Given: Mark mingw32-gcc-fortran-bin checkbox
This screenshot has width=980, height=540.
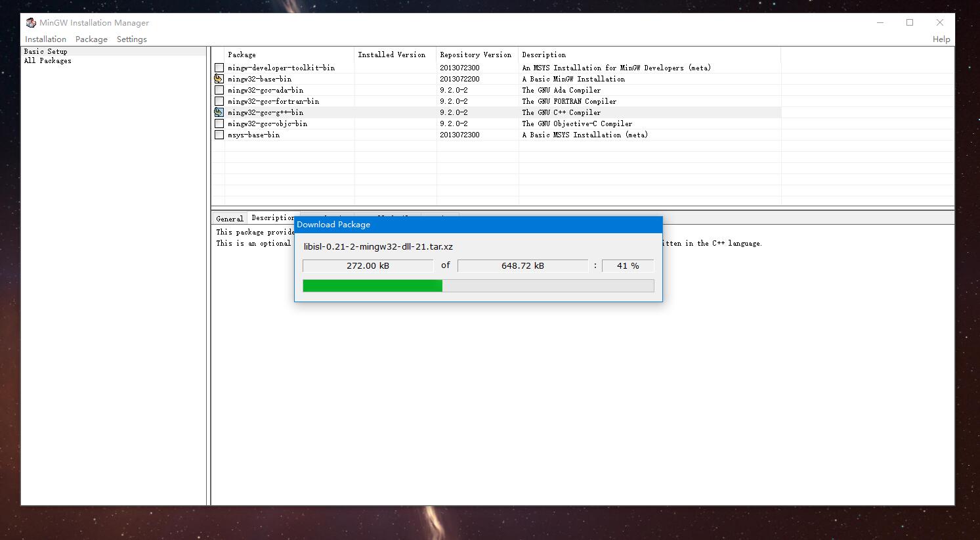Looking at the screenshot, I should pos(219,101).
